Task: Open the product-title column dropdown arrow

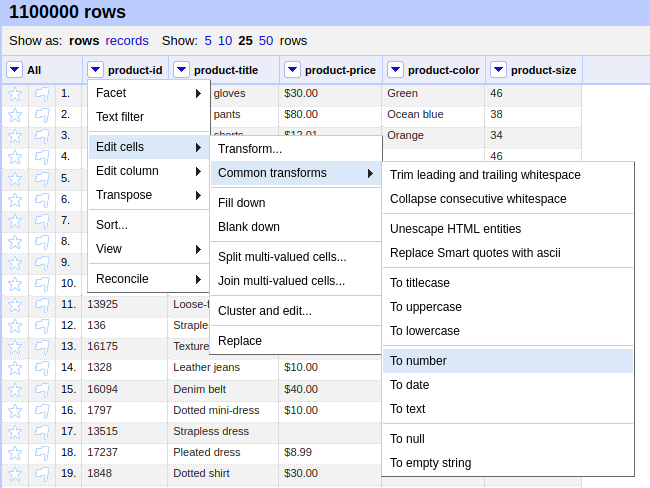Action: [x=181, y=70]
